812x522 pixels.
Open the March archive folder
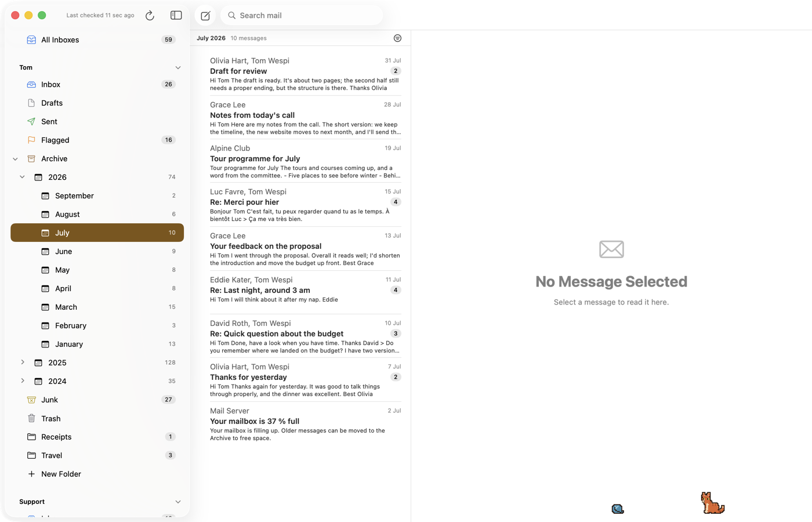(97, 307)
